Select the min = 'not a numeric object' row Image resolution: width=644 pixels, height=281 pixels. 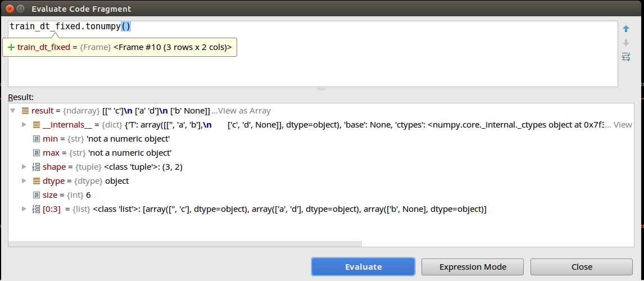[321, 139]
